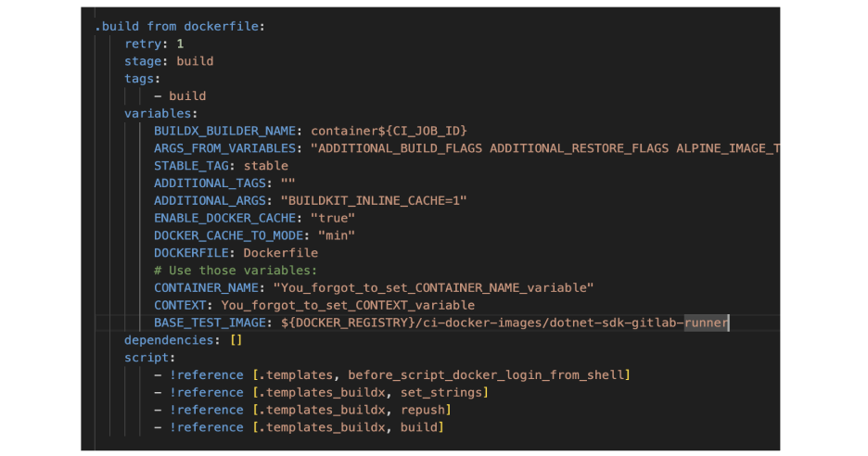Image resolution: width=868 pixels, height=456 pixels.
Task: Click the ARGS_FROM_VARIABLES key
Action: tap(224, 148)
